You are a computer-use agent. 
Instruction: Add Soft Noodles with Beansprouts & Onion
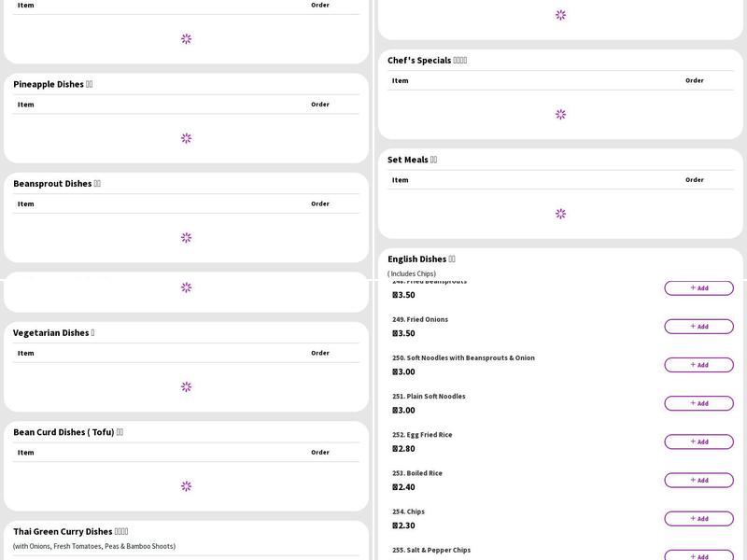(x=698, y=365)
